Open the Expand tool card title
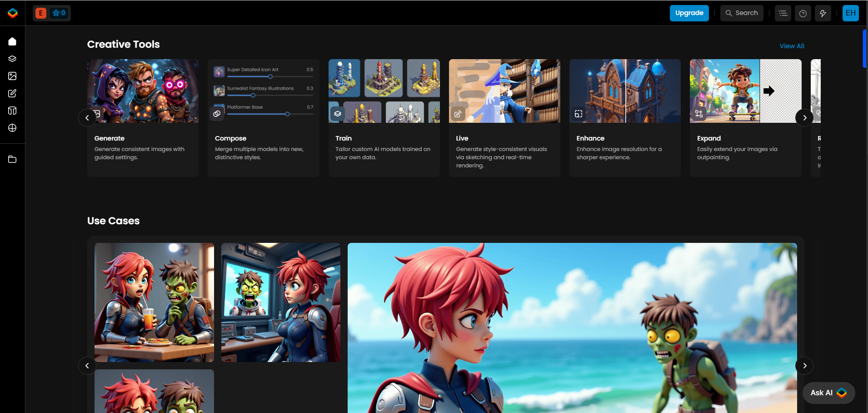Screen dimensions: 868x413 click(709, 138)
